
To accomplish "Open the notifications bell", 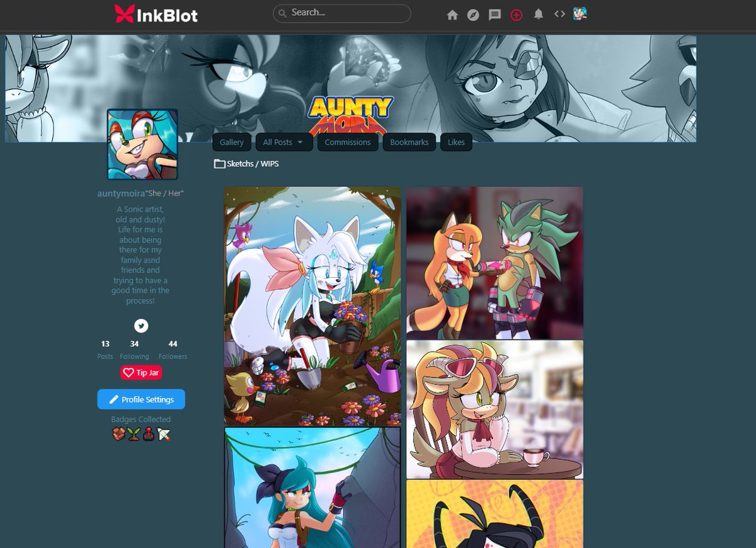I will [538, 14].
